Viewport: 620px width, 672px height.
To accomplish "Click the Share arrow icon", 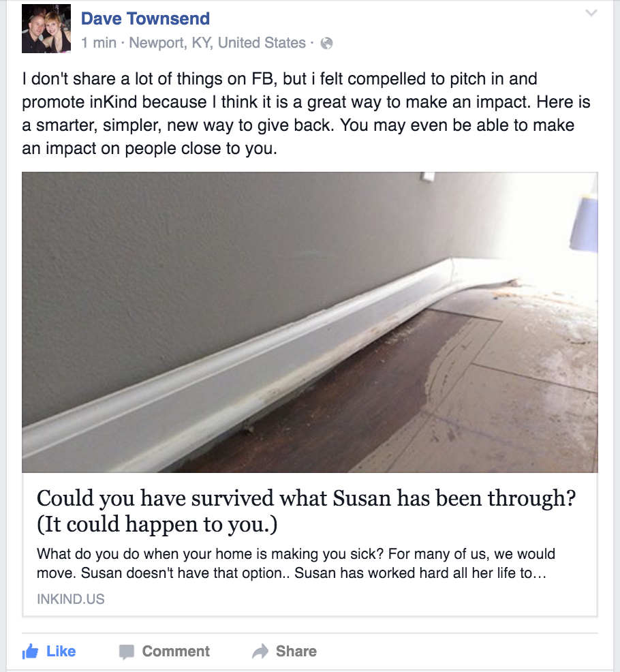I will pyautogui.click(x=260, y=652).
